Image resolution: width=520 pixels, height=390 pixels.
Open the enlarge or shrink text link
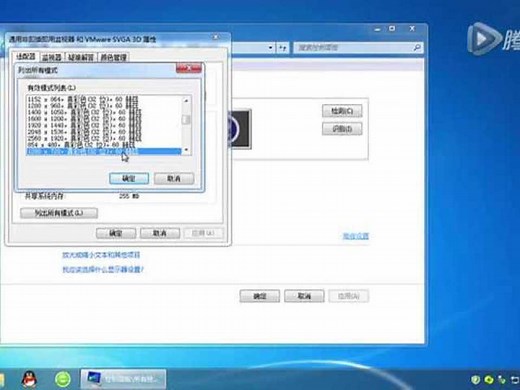coord(101,255)
